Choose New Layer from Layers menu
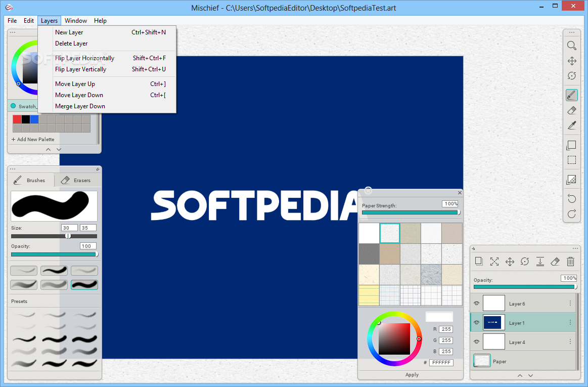This screenshot has width=588, height=387. pyautogui.click(x=107, y=32)
